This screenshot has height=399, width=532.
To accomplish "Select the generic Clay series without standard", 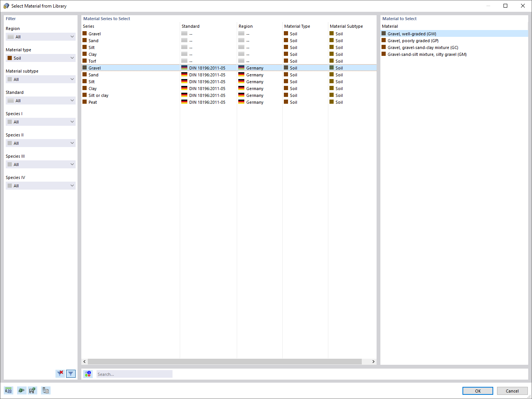I will point(229,54).
